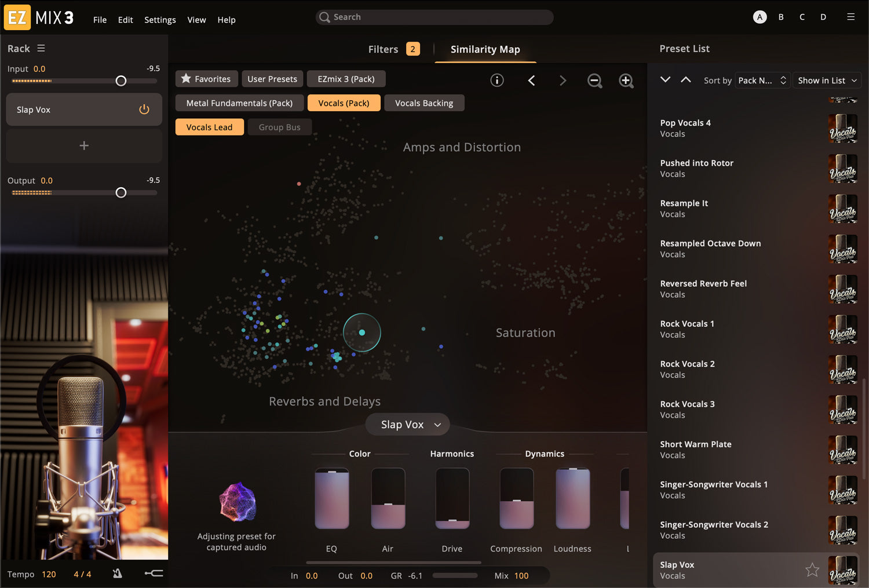Click the 4 / 4 time signature

click(82, 574)
